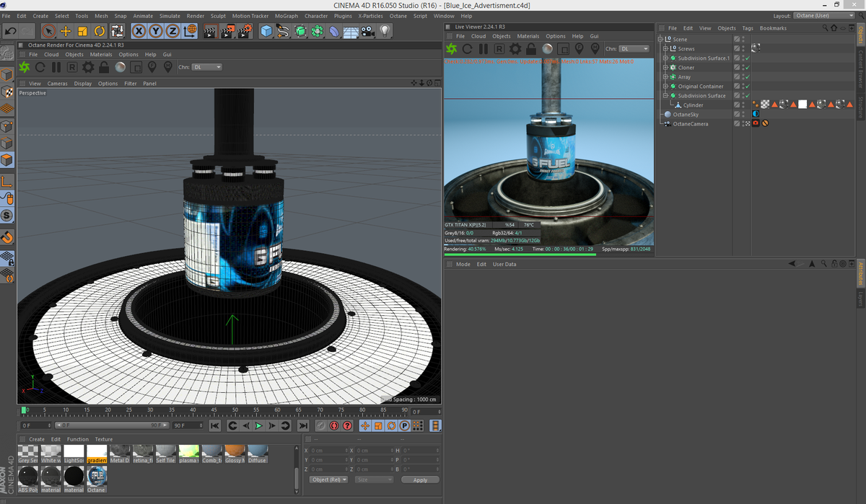The image size is (866, 504).
Task: Click the spline pen tool icon
Action: 283,31
